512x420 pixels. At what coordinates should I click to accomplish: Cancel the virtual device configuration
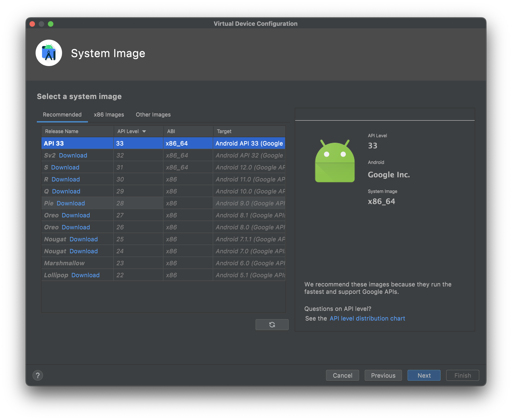pos(342,375)
